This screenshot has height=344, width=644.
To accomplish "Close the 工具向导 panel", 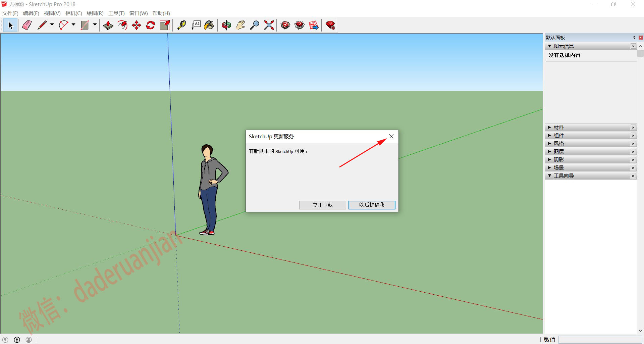I will point(633,176).
